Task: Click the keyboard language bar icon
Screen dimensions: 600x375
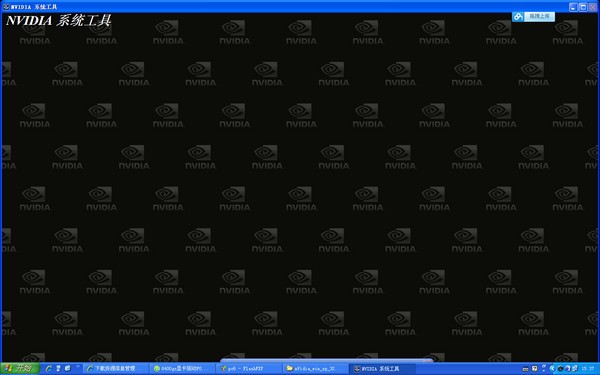Action: 525,369
